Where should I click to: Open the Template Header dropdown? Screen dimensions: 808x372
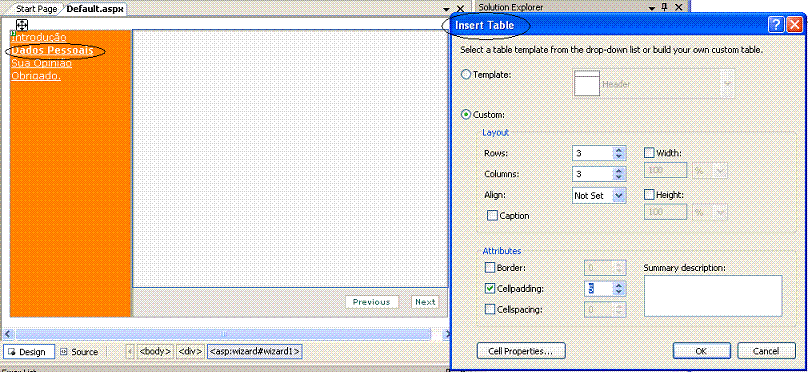(727, 83)
